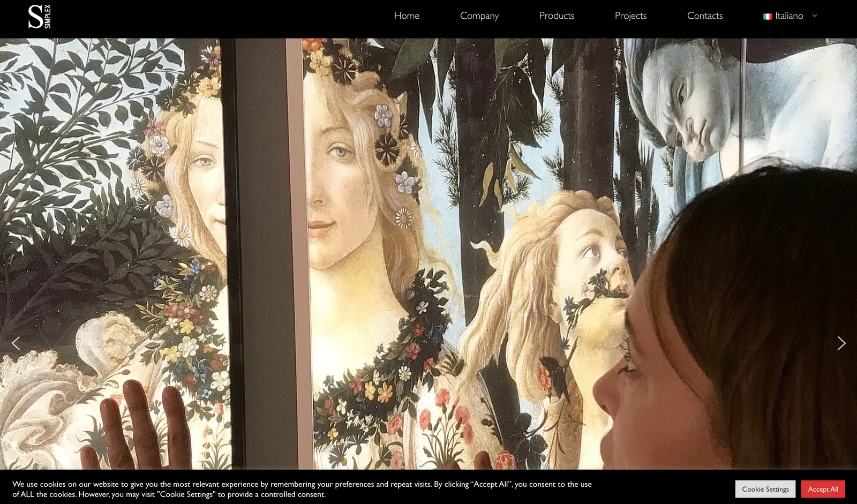
Task: Advance to the next slide with the right arrow
Action: 841,343
